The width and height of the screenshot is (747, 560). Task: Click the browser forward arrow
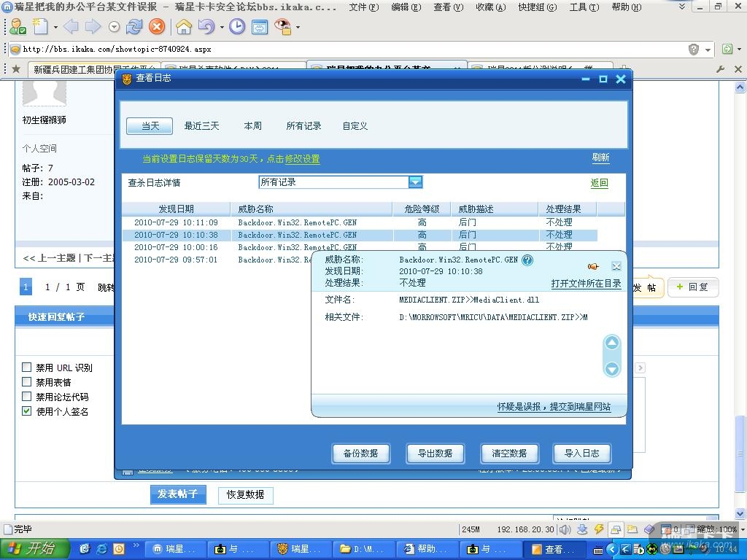(93, 27)
